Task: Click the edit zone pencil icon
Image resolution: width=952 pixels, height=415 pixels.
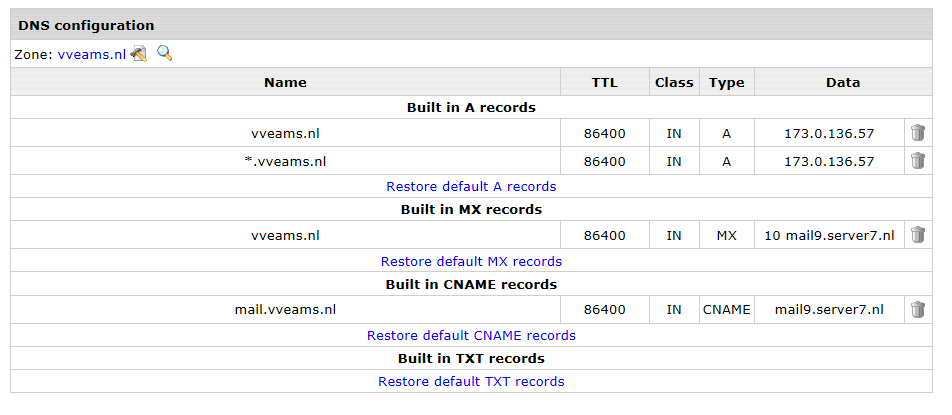Action: (x=138, y=54)
